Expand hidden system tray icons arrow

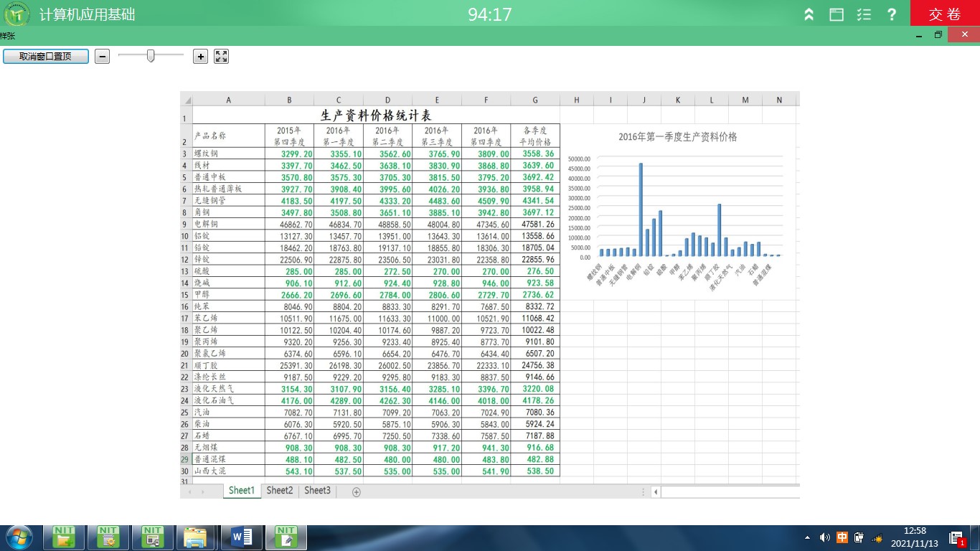[808, 537]
